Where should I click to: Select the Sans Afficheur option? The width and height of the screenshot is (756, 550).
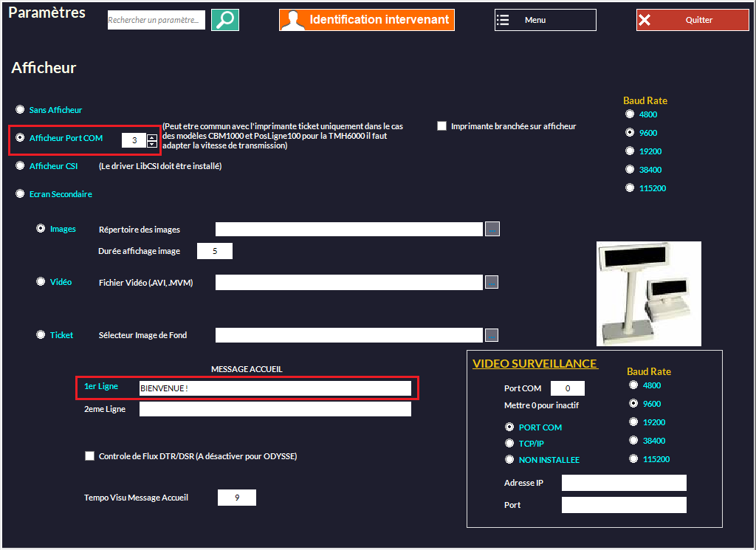[x=21, y=109]
